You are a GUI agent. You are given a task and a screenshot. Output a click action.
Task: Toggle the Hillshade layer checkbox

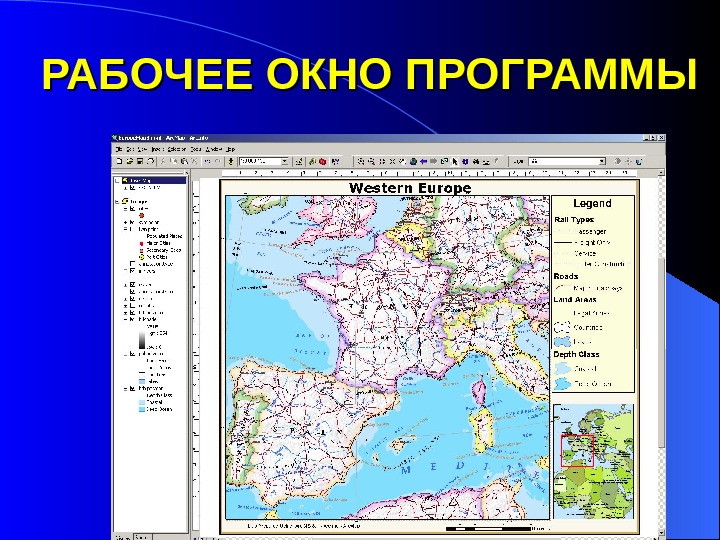(132, 319)
